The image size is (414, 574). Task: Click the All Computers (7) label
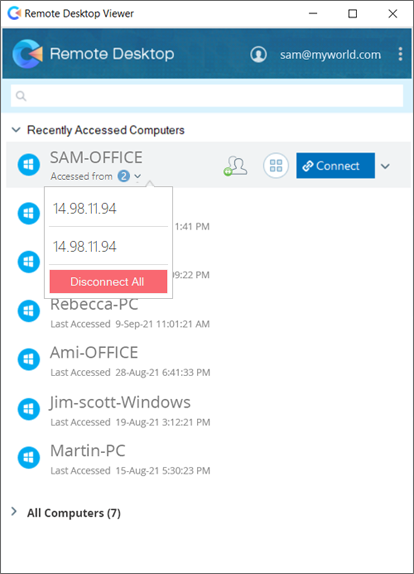coord(74,513)
